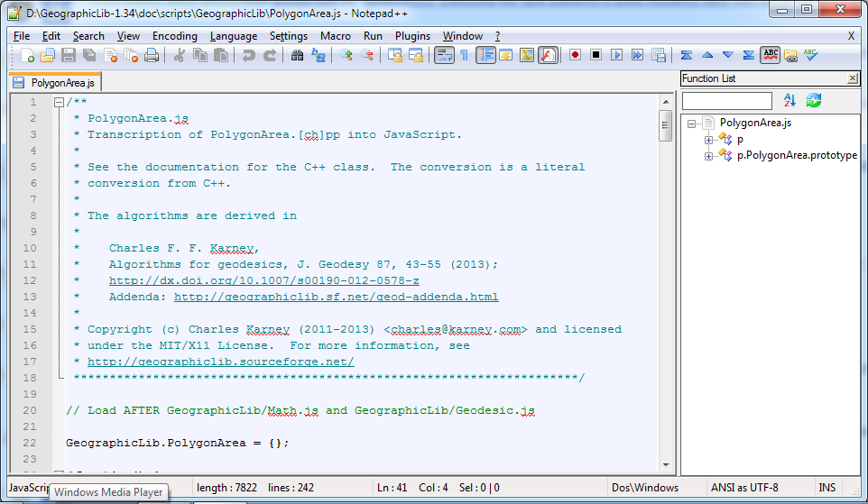Paste from clipboard
The width and height of the screenshot is (868, 504).
[x=221, y=55]
